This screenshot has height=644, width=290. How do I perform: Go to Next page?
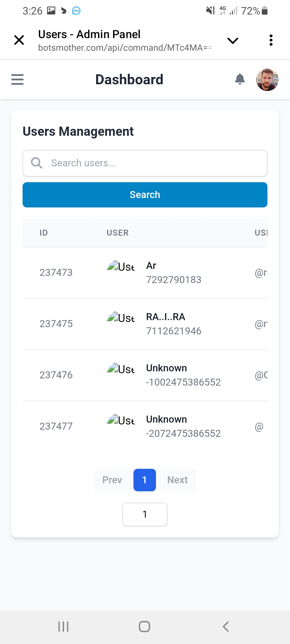[x=177, y=480]
